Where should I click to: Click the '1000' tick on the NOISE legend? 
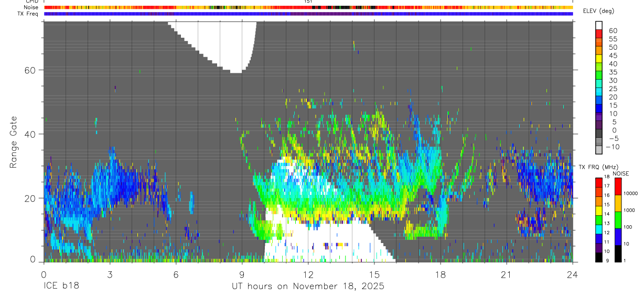[630, 210]
